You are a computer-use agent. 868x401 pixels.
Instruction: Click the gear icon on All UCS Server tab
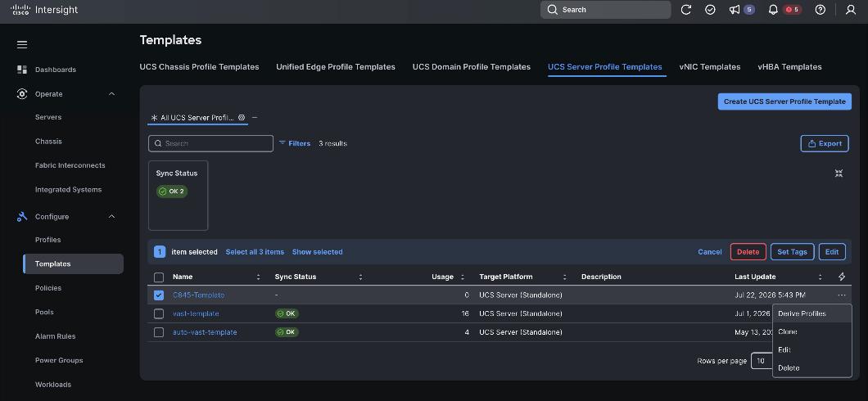pos(242,118)
